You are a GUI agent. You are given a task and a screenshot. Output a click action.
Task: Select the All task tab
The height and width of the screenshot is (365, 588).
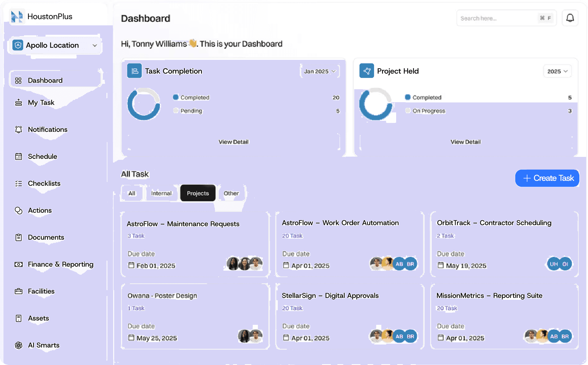[x=132, y=193]
